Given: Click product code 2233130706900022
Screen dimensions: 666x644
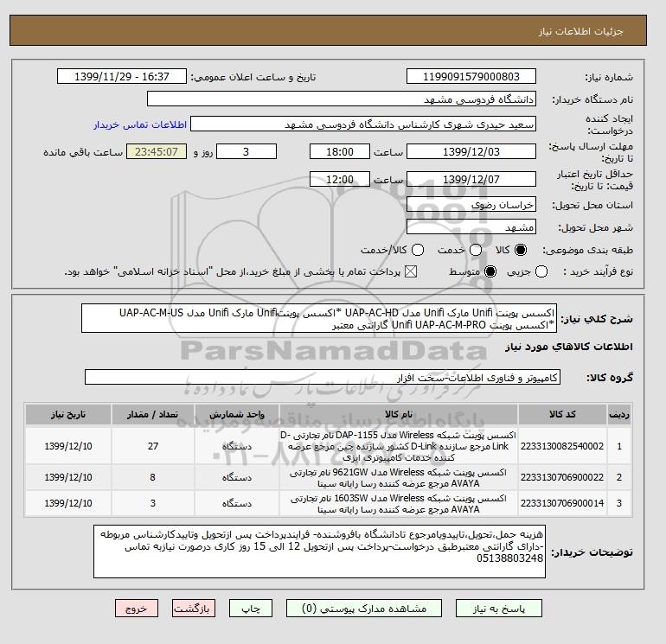Looking at the screenshot, I should click(x=562, y=477).
